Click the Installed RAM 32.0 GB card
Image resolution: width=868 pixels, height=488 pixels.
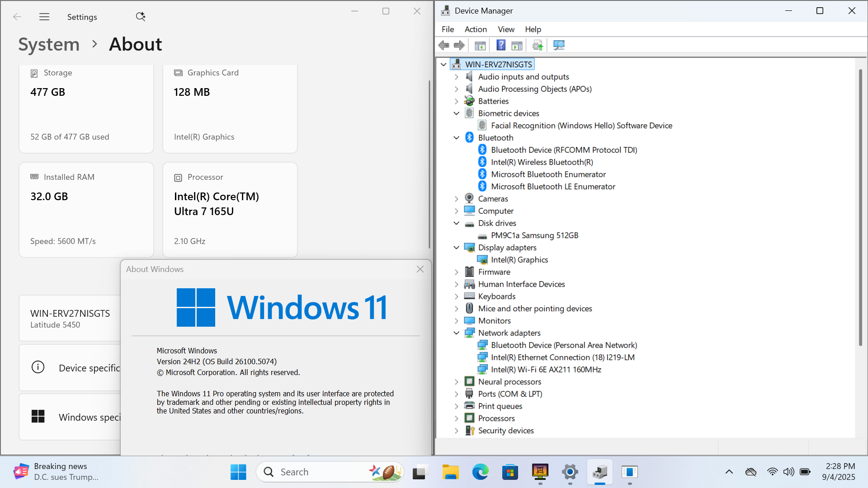[86, 210]
